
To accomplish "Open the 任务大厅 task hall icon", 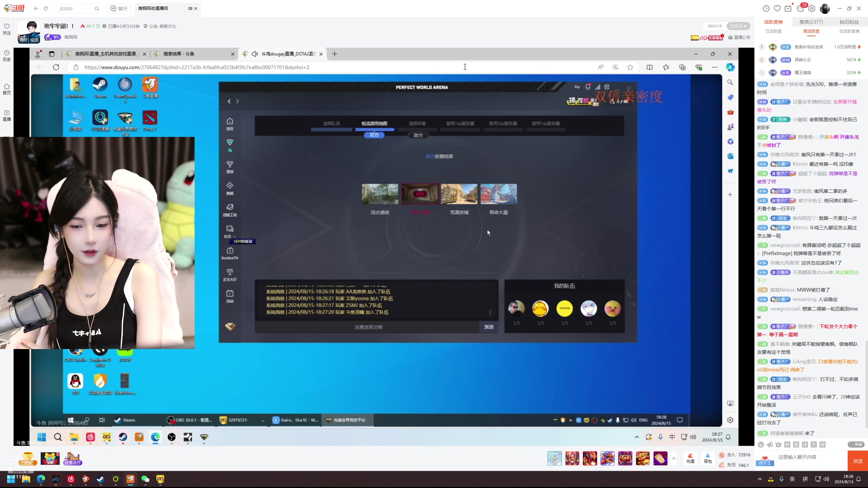I will pos(73,459).
